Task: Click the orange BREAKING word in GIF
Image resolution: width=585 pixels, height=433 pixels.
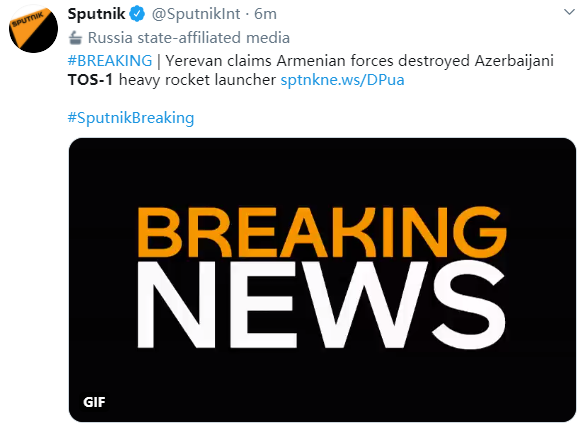Action: point(322,232)
